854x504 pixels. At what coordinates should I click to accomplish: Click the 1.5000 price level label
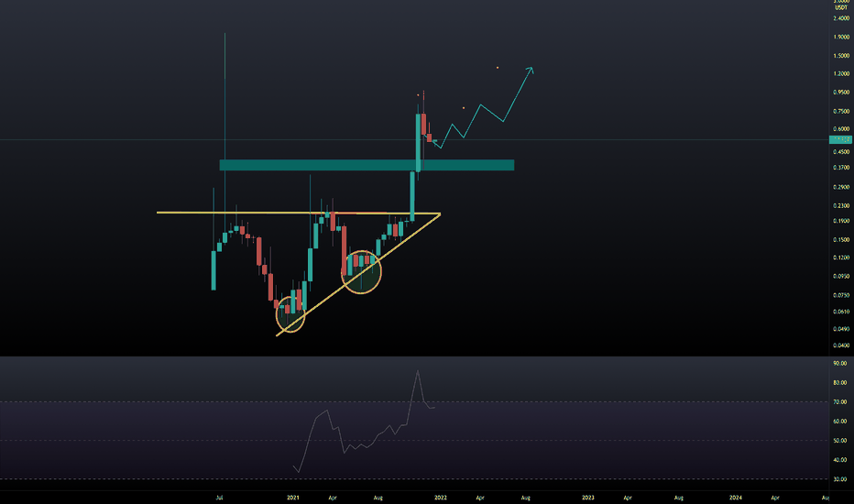(x=841, y=56)
